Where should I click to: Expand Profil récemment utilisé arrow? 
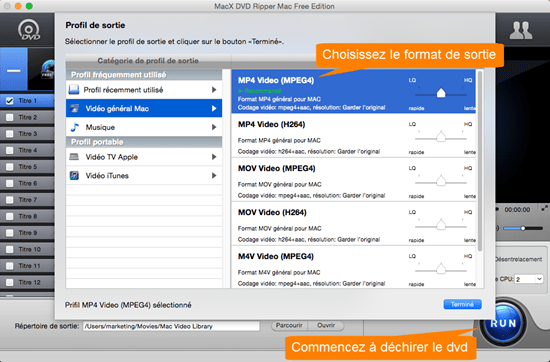[x=214, y=90]
